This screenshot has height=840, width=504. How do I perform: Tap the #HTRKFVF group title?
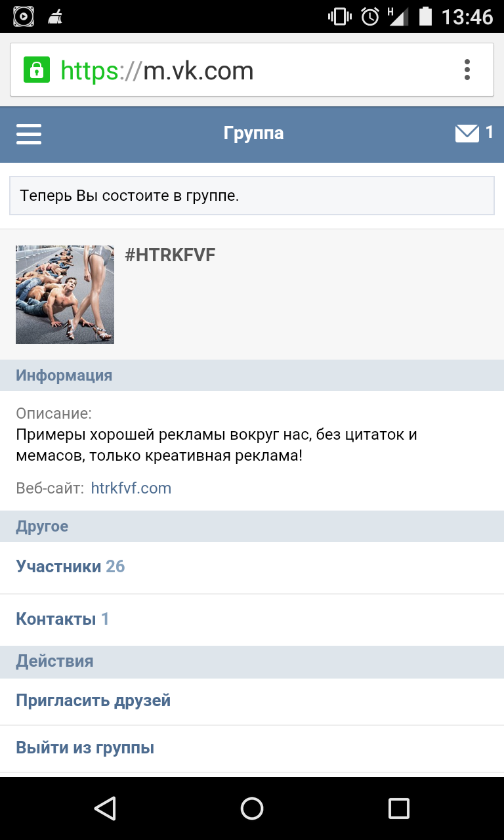click(x=170, y=255)
